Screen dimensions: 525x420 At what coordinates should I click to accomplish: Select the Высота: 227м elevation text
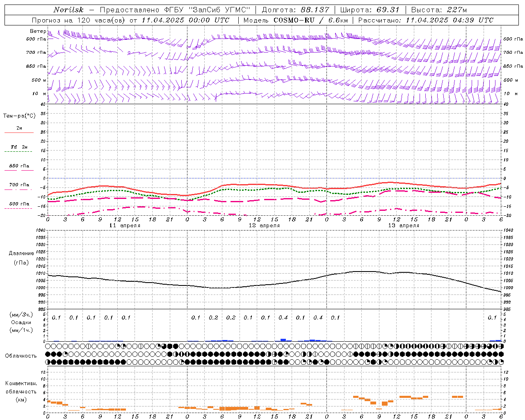(439, 10)
